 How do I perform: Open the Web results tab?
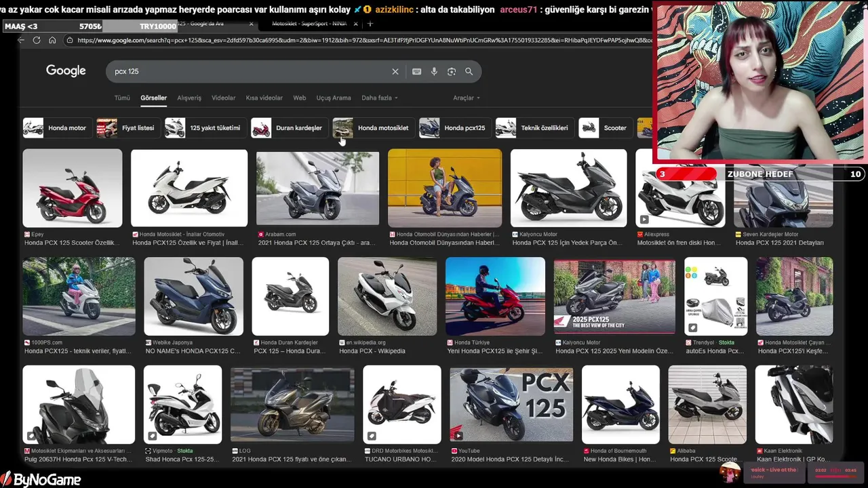click(x=300, y=98)
